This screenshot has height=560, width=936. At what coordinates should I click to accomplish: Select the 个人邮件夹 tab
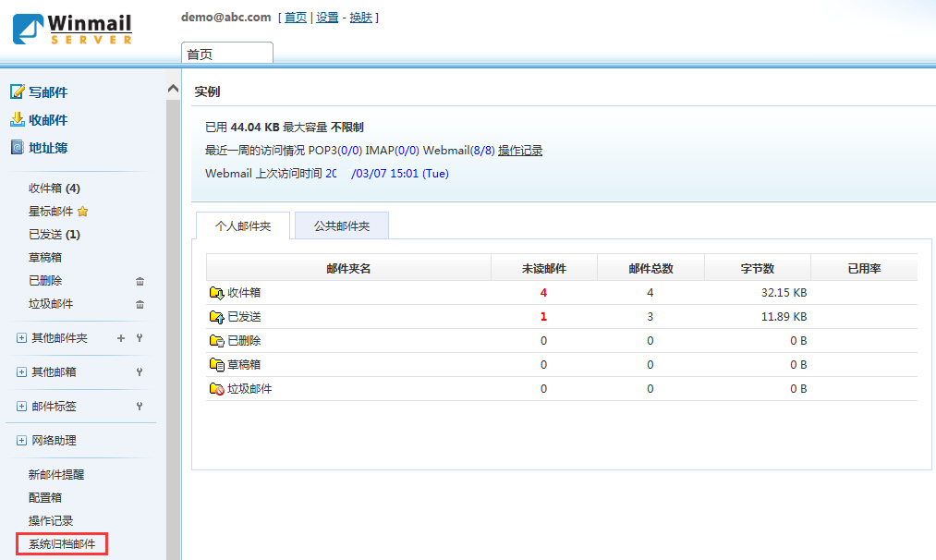coord(243,225)
